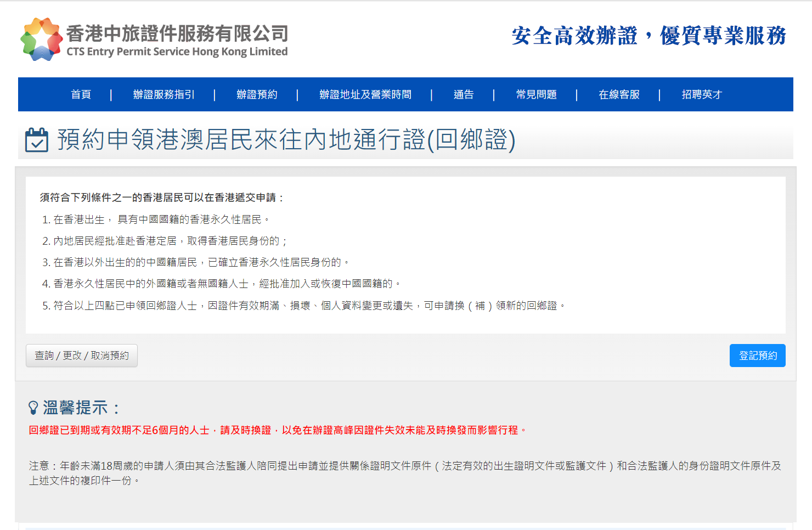812x530 pixels.
Task: Select 辦證預約 in the navigation bar
Action: (257, 94)
